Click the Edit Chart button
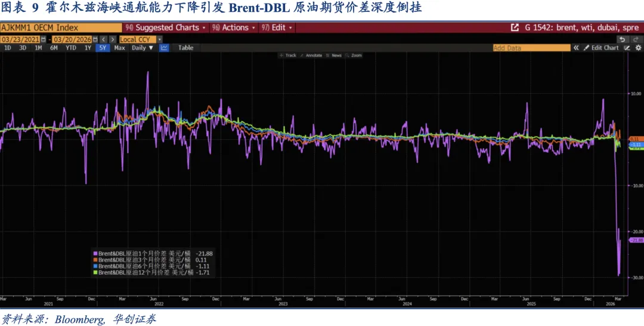This screenshot has width=644, height=326. [601, 48]
